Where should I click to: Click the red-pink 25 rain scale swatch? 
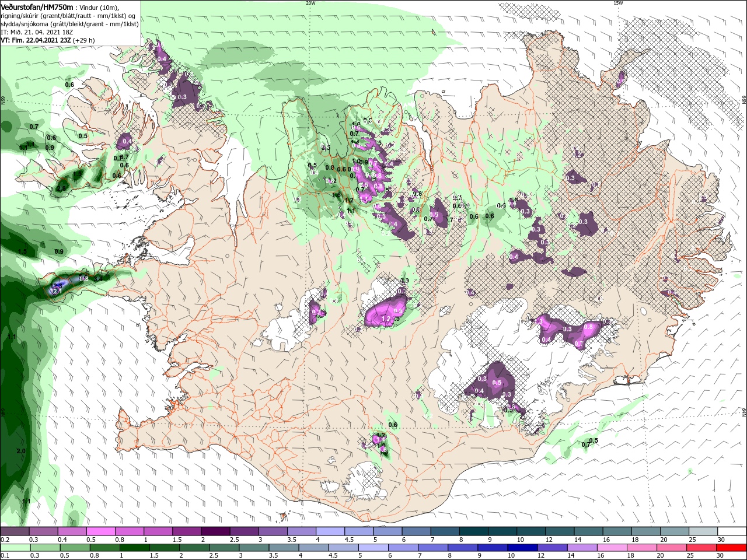[x=703, y=548]
